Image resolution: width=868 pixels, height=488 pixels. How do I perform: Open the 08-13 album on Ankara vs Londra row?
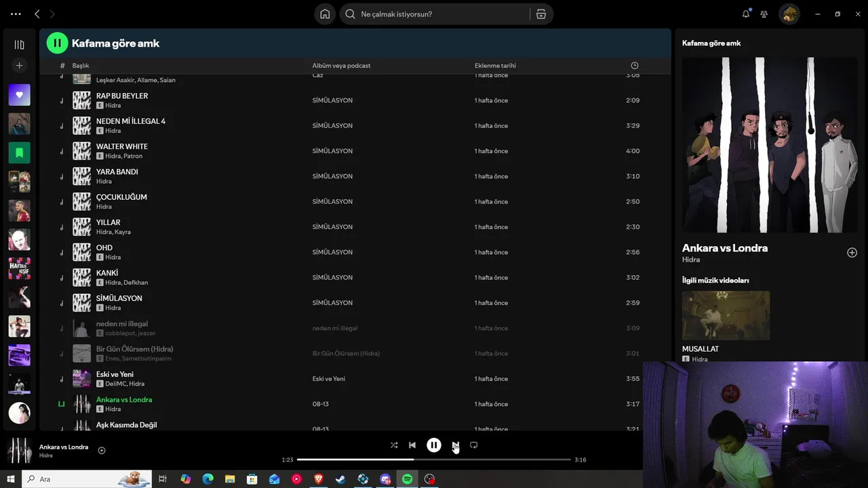coord(321,404)
